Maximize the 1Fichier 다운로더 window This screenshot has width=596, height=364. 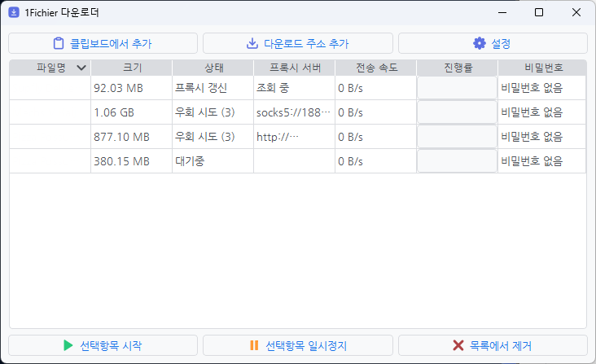(539, 12)
